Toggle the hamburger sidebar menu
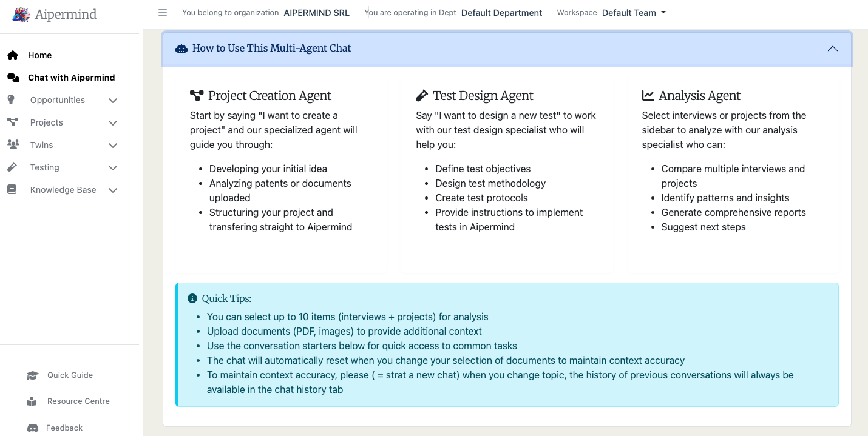The width and height of the screenshot is (868, 436). point(163,13)
